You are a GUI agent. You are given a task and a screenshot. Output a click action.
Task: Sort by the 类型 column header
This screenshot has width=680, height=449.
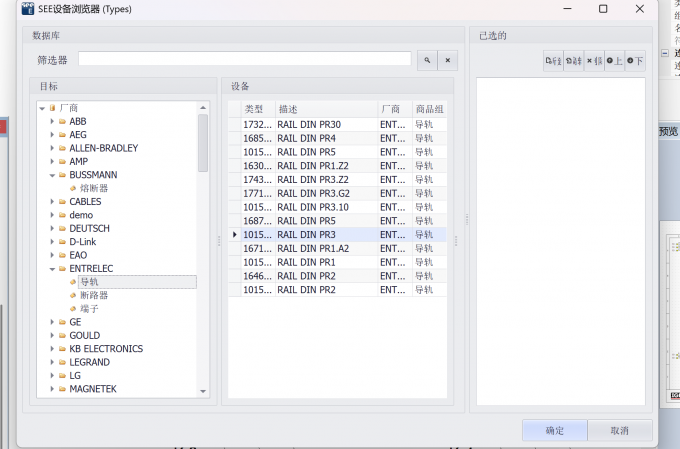point(258,109)
